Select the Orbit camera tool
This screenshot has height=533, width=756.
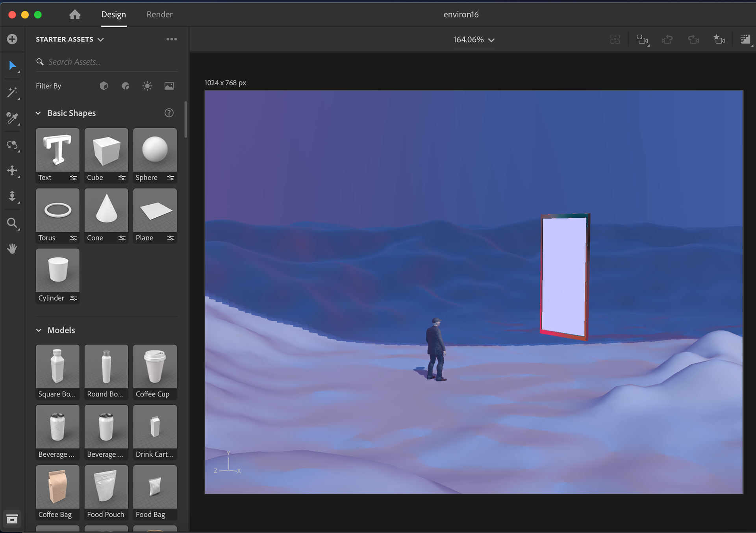pos(12,145)
